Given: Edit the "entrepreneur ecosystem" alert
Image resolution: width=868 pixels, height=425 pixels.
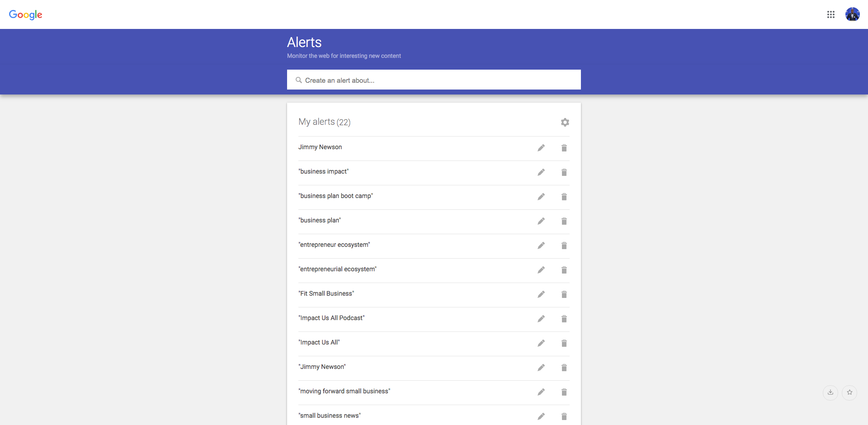Looking at the screenshot, I should (x=541, y=246).
